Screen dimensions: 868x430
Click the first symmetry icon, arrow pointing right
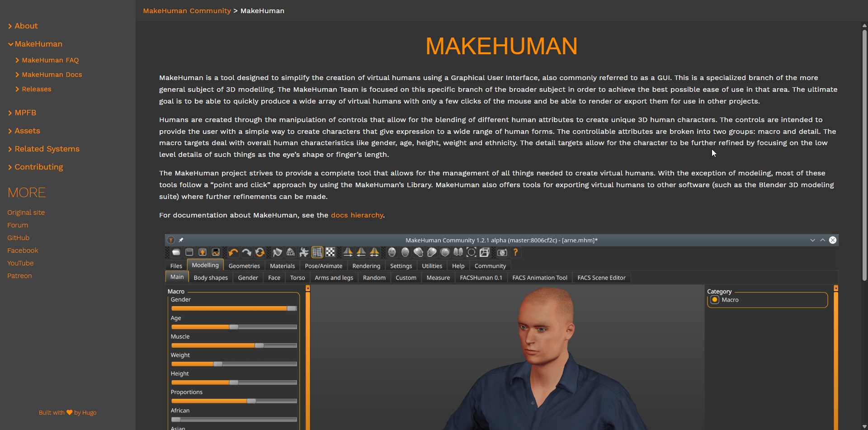(348, 252)
